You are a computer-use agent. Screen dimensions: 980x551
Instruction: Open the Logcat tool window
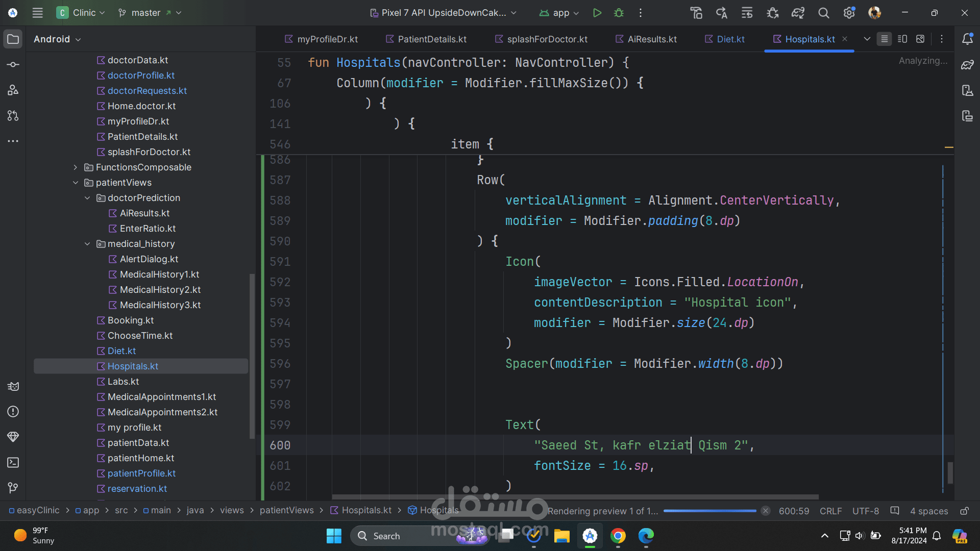tap(13, 386)
